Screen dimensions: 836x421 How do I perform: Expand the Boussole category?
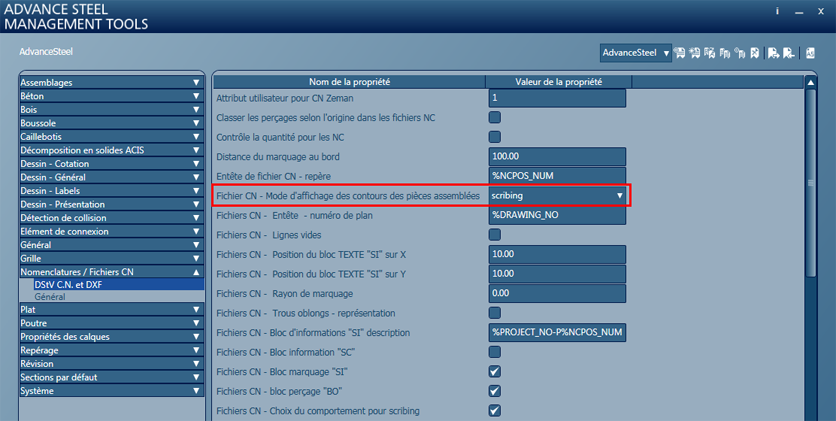click(111, 123)
